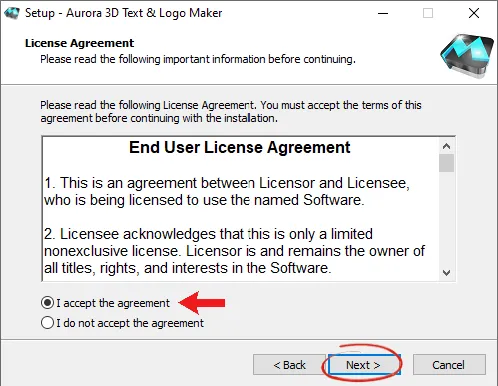Select "I accept the agreement" radio button
Screen dimensions: 498x386
[47, 303]
